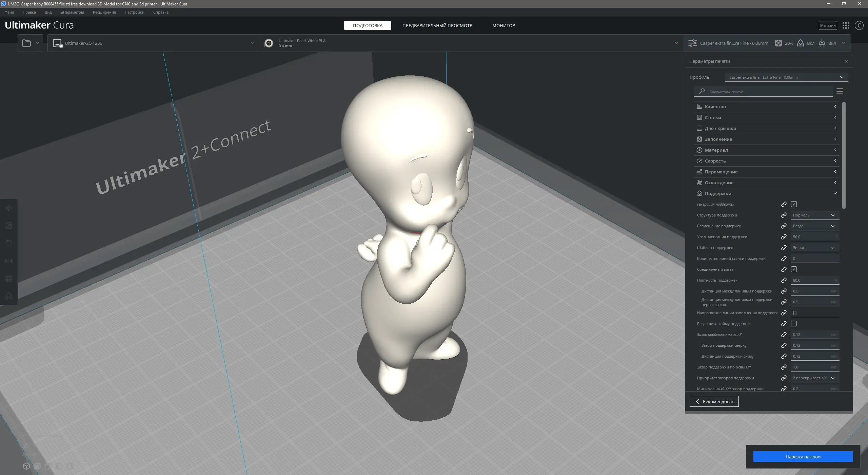Switch to ПРЕДВАРИТЕЛЬНЫЙ ПРОСМОТР tab
The width and height of the screenshot is (868, 475).
[437, 25]
